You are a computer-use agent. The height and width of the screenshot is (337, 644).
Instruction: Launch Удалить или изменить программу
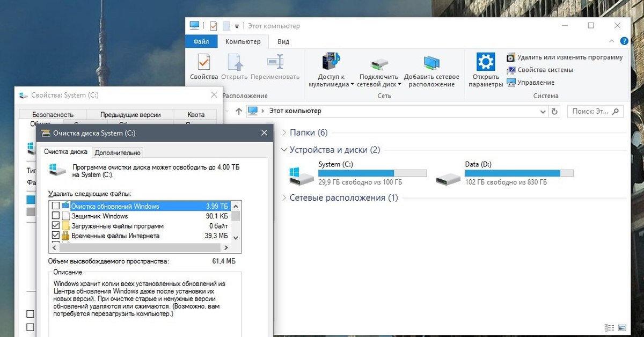coord(565,57)
